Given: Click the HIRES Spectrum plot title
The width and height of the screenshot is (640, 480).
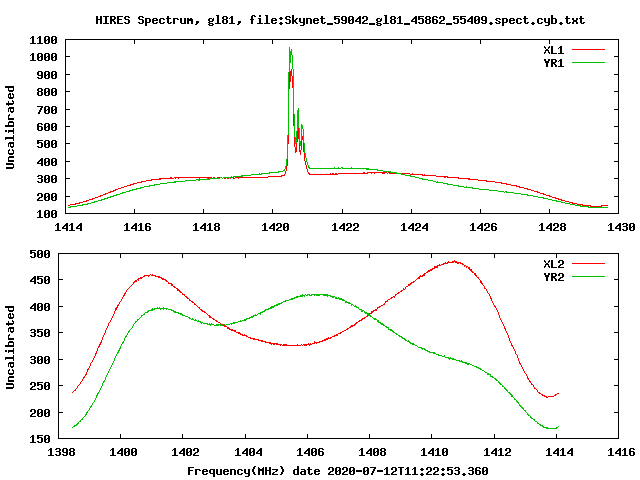Looking at the screenshot, I should tap(340, 20).
